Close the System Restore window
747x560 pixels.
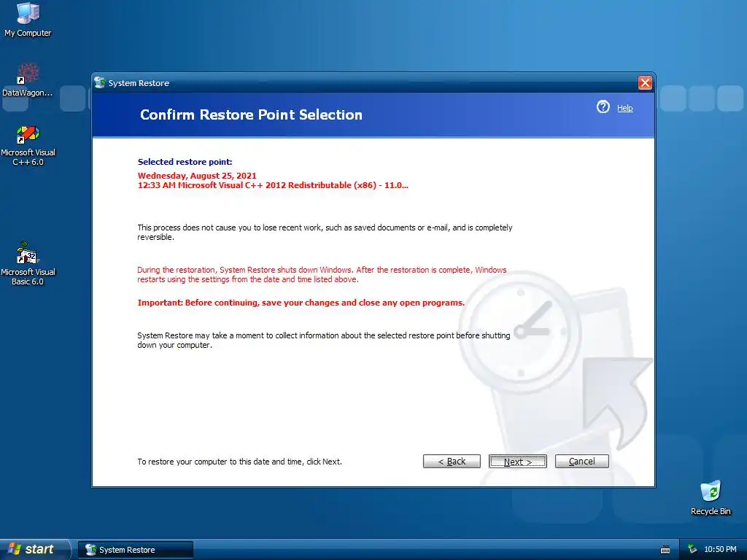645,83
